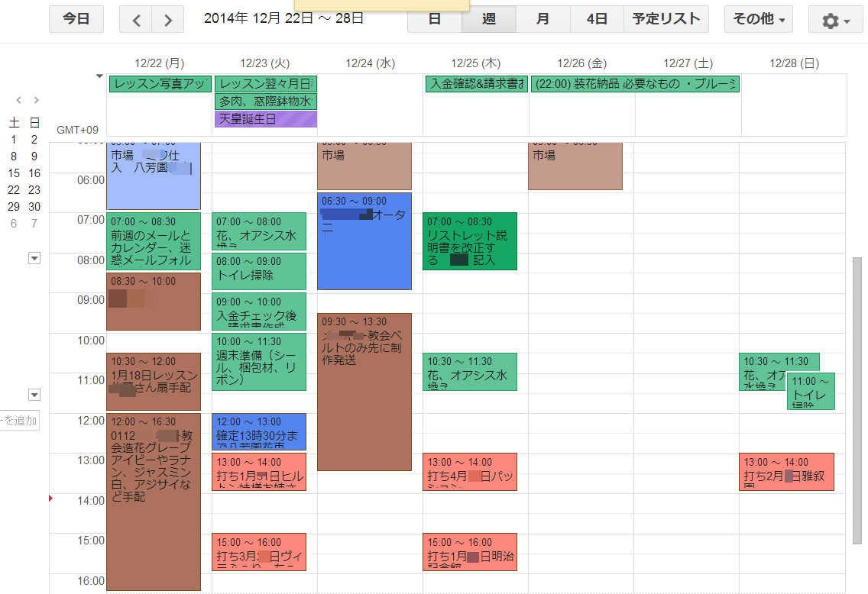Go to next week with right arrow
The image size is (868, 594).
[x=168, y=20]
